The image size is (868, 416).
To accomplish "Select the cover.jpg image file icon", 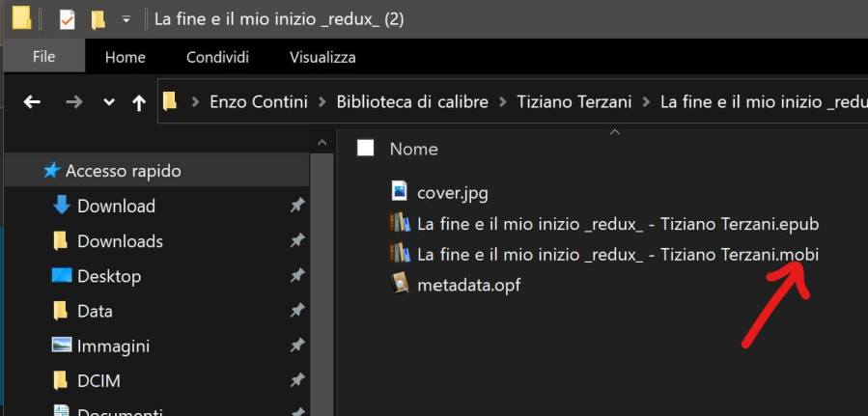I will point(400,192).
